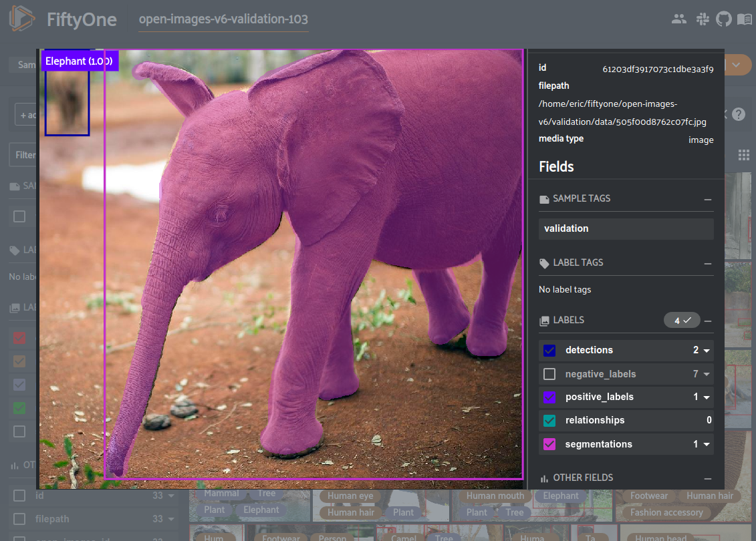The width and height of the screenshot is (756, 541).
Task: Click the community users icon
Action: tap(678, 19)
